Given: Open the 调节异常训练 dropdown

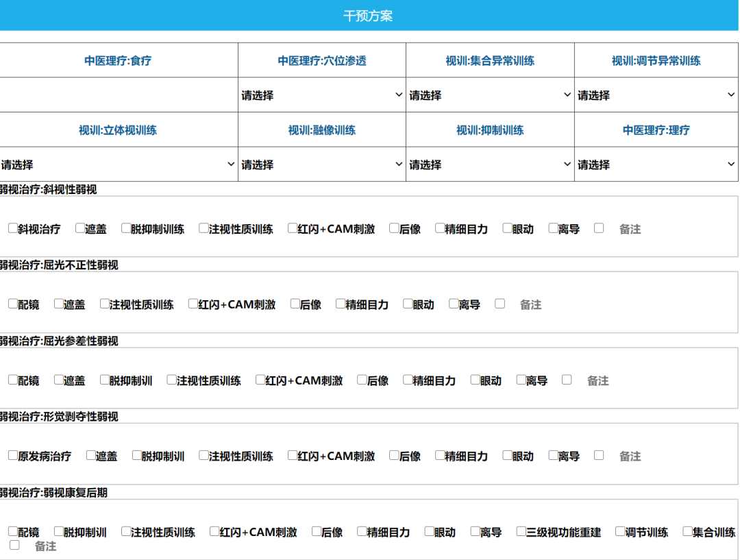Looking at the screenshot, I should coord(656,95).
